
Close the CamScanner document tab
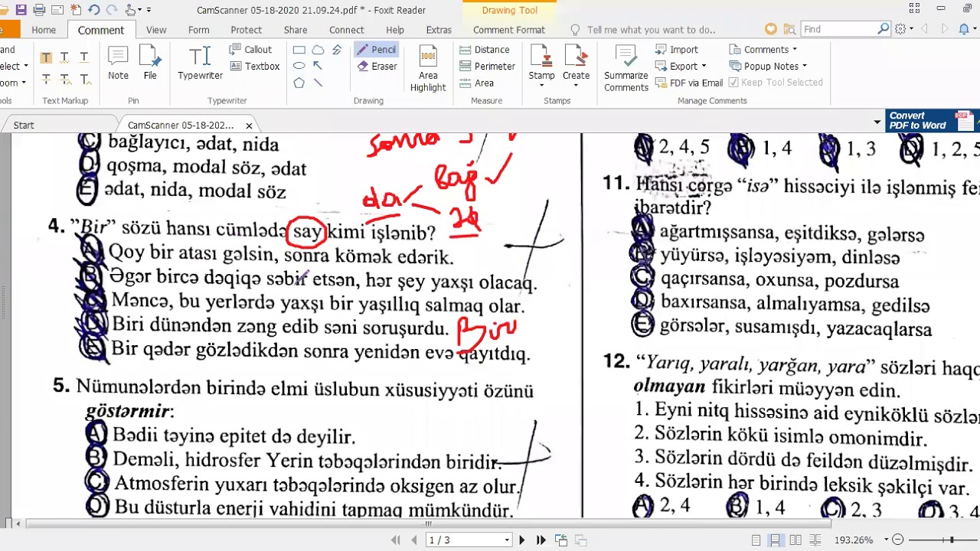(x=249, y=126)
